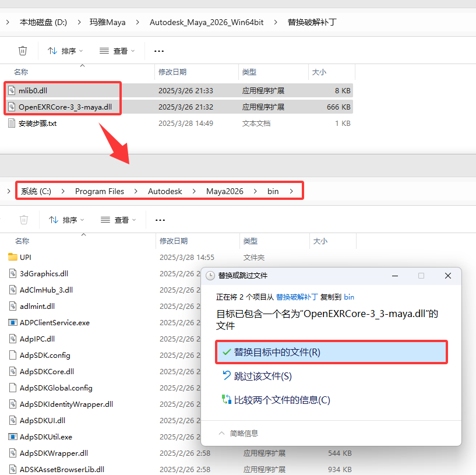476x475 pixels.
Task: Expand chevron after 本地磁盘 (D:) breadcrumb
Action: pos(79,22)
